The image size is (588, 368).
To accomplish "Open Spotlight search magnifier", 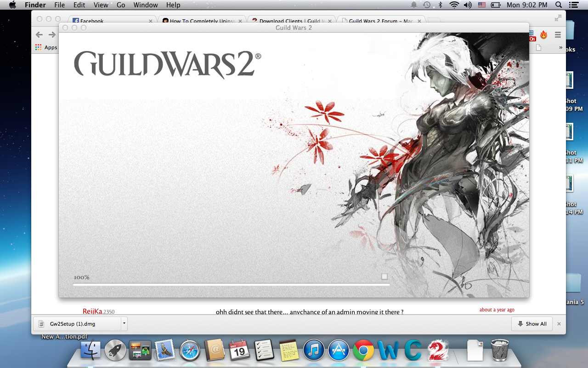I will coord(559,5).
